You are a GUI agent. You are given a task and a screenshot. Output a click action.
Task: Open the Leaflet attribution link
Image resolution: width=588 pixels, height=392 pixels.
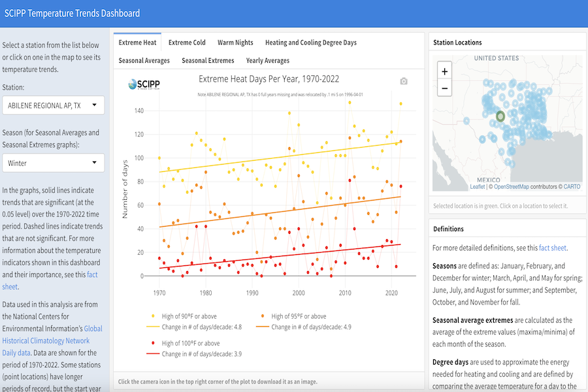tap(478, 186)
